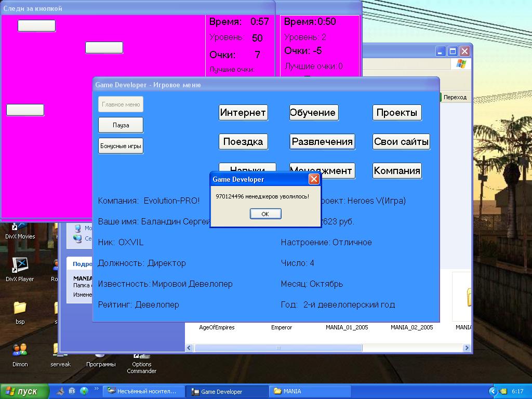The width and height of the screenshot is (532, 399).
Task: Open the Компания section
Action: (397, 170)
